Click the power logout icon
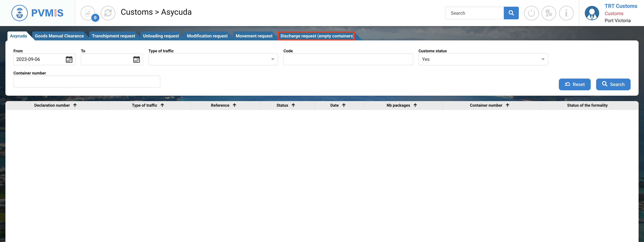Viewport: 644px width, 242px height. pos(531,13)
